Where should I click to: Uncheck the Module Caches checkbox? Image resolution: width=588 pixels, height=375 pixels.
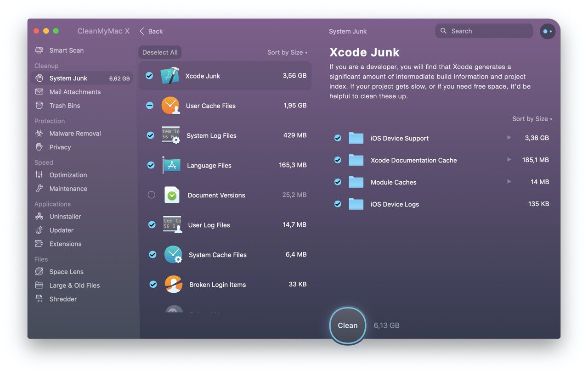pyautogui.click(x=338, y=182)
